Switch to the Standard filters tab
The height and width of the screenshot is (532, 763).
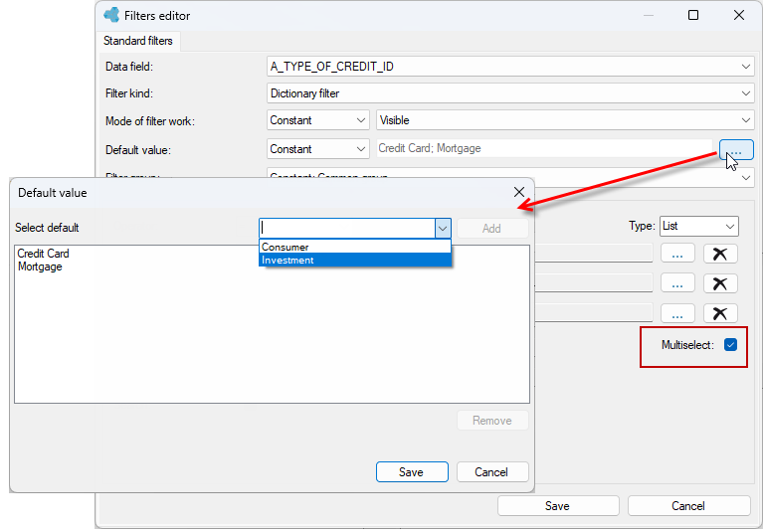pyautogui.click(x=138, y=41)
